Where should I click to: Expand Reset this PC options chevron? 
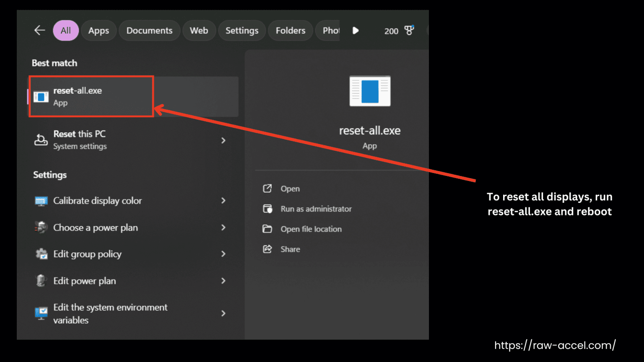(223, 140)
